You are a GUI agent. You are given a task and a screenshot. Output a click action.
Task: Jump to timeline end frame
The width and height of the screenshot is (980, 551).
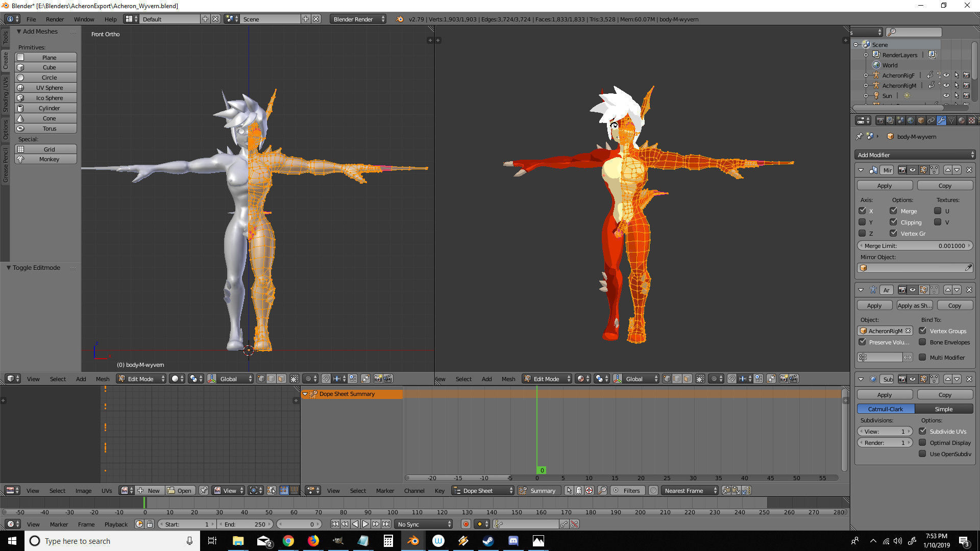(386, 524)
